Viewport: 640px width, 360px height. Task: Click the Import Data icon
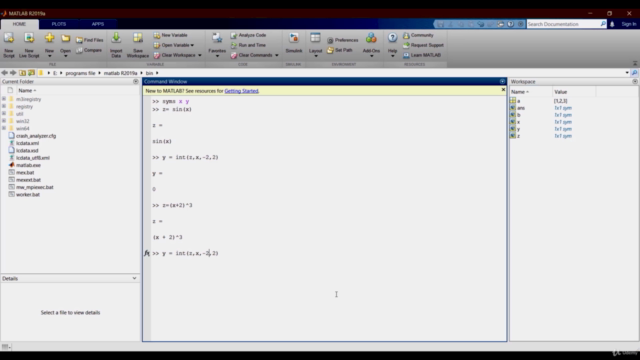[x=116, y=38]
